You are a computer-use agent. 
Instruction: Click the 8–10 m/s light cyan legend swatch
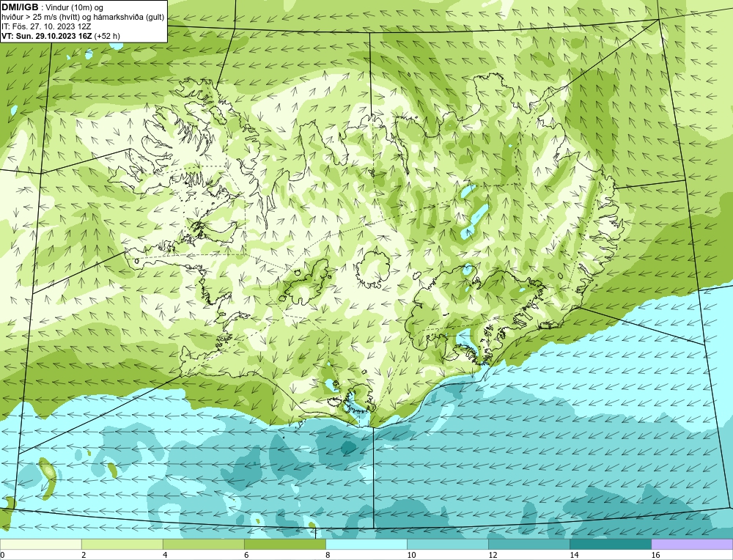(366, 544)
